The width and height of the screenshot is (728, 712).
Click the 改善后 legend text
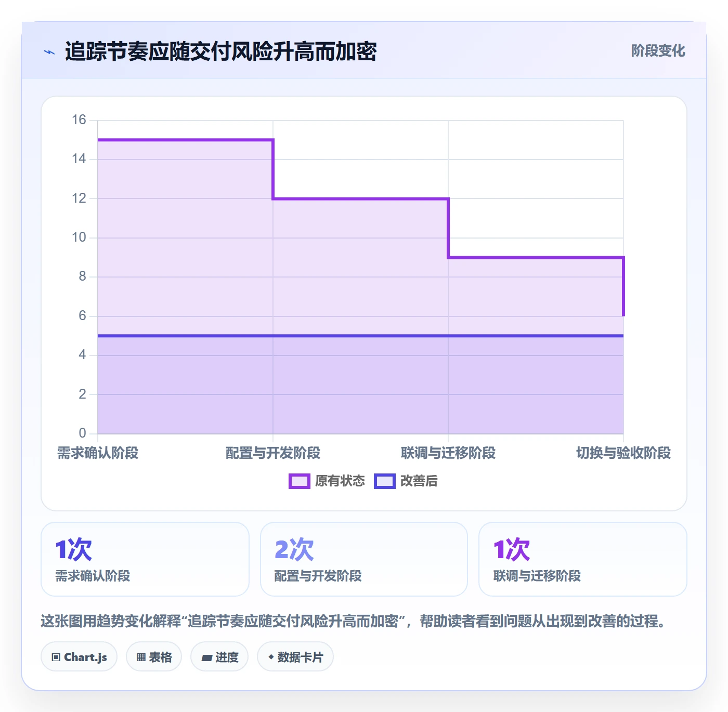pos(419,481)
